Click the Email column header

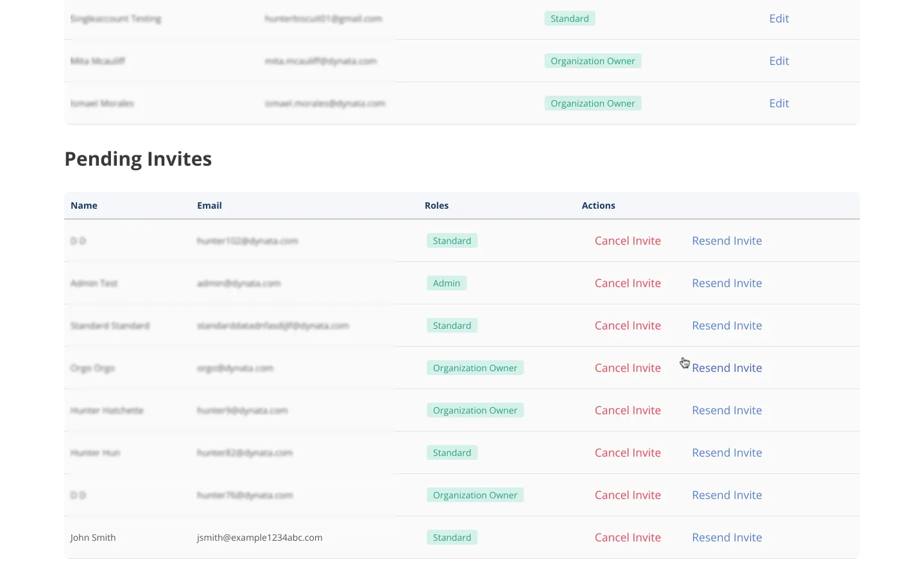(x=209, y=206)
